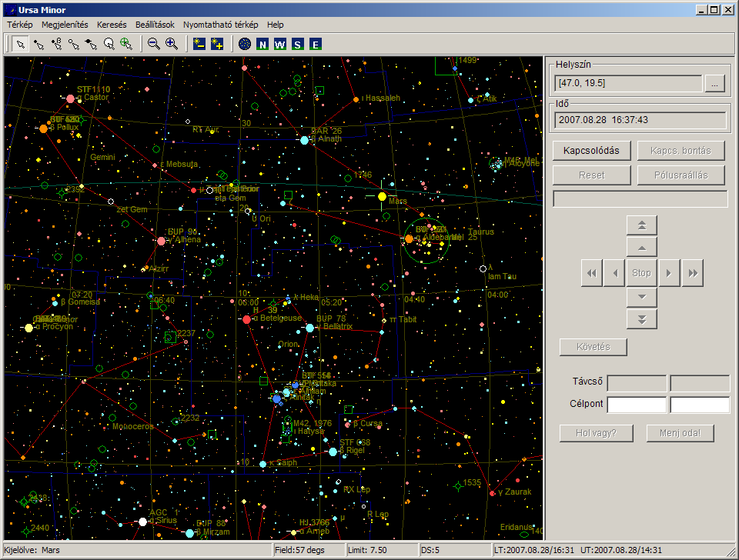Click the first Célpont input field
Image resolution: width=739 pixels, height=560 pixels.
click(637, 404)
